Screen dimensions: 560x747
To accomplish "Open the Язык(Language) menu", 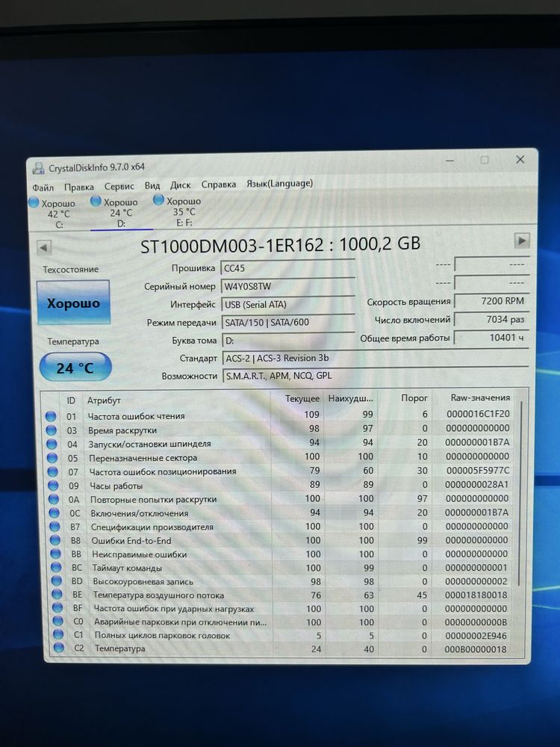I will 279,184.
